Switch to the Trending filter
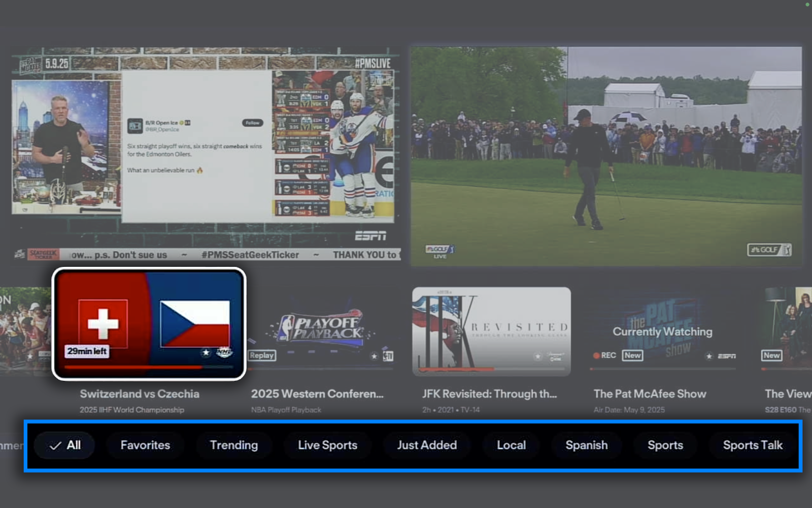Screen dimensions: 812x508 pos(234,446)
